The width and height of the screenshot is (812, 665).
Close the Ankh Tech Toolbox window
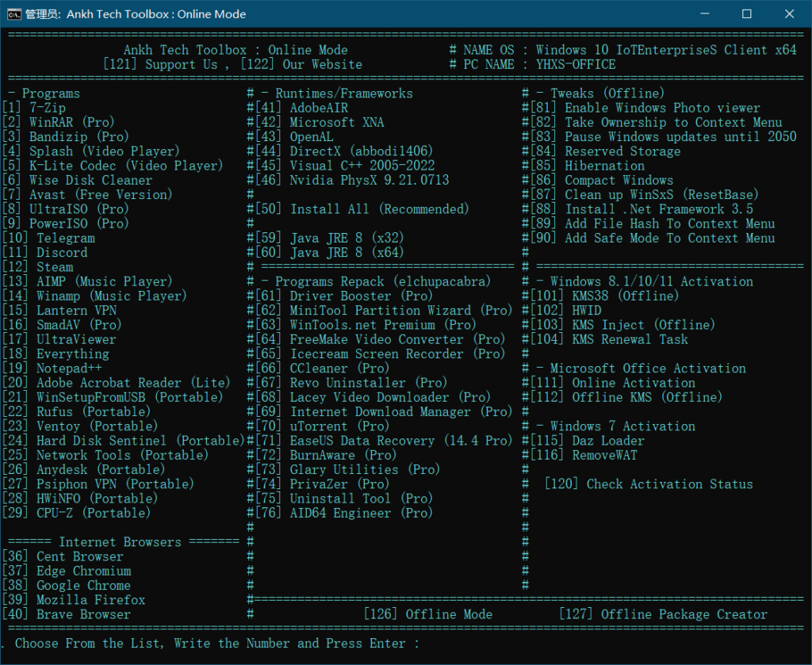tap(789, 14)
